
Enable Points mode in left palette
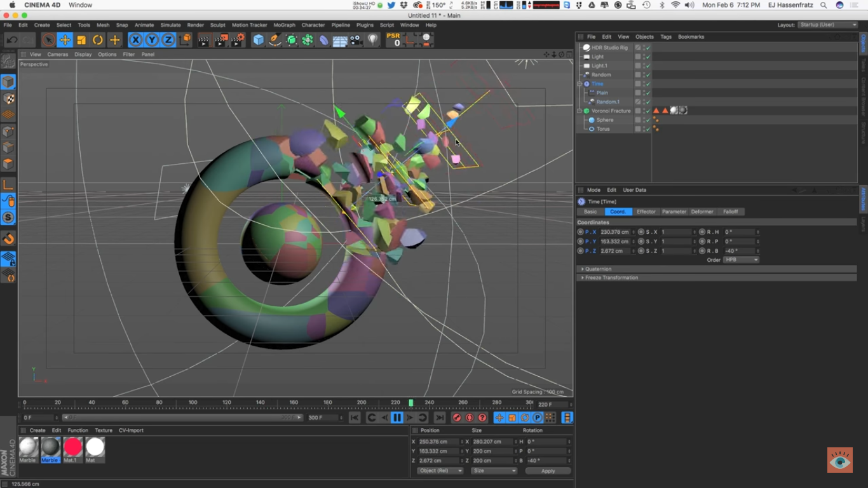click(8, 132)
